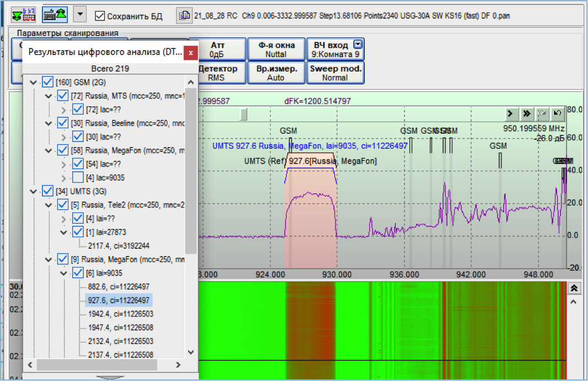The width and height of the screenshot is (588, 381).
Task: Select highlighted entry 927.6, ci=11226497
Action: click(118, 300)
